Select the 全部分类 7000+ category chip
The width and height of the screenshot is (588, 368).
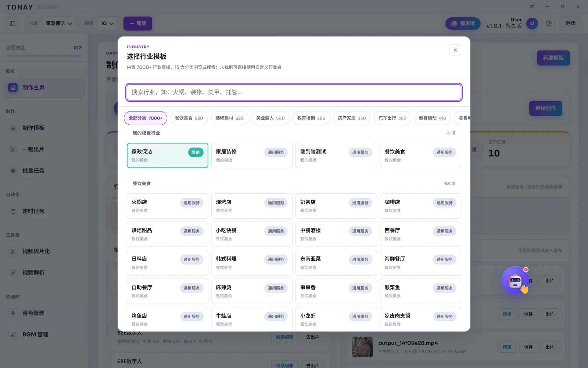(146, 118)
